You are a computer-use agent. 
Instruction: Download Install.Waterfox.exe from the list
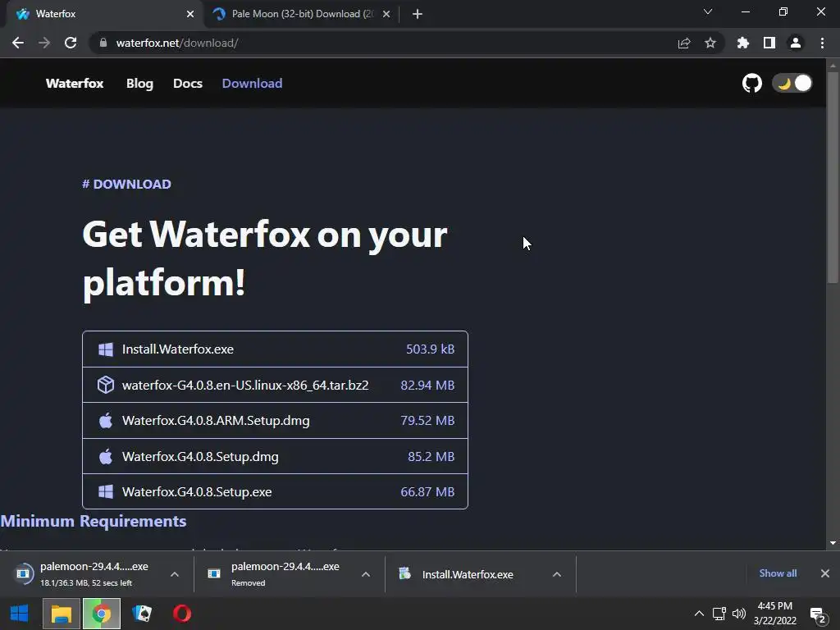tap(275, 349)
